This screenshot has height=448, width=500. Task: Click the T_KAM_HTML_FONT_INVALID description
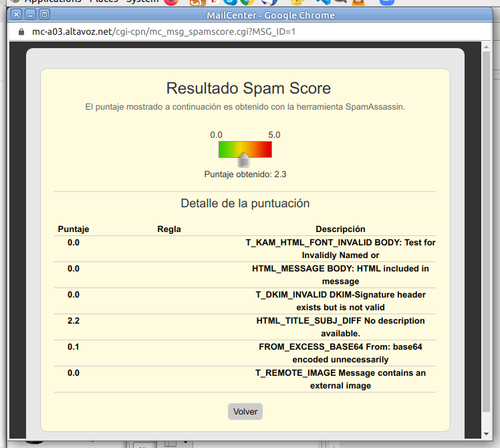[x=340, y=249]
